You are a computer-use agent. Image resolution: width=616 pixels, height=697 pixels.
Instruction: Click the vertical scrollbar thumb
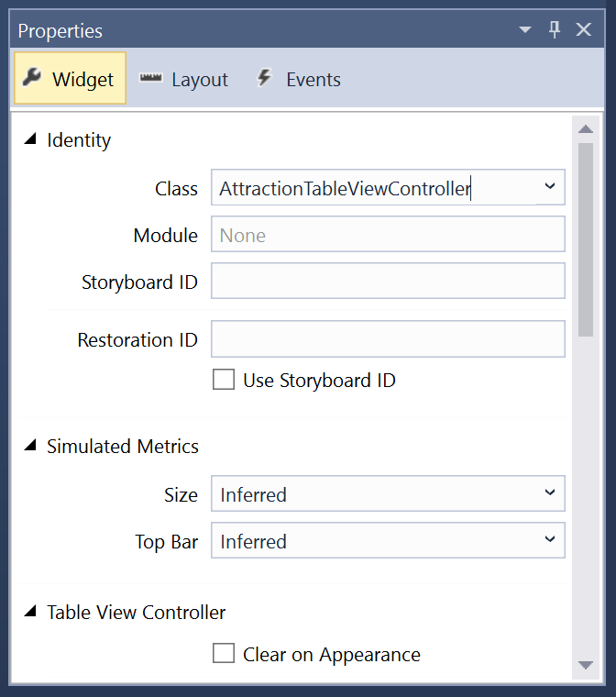click(x=586, y=239)
